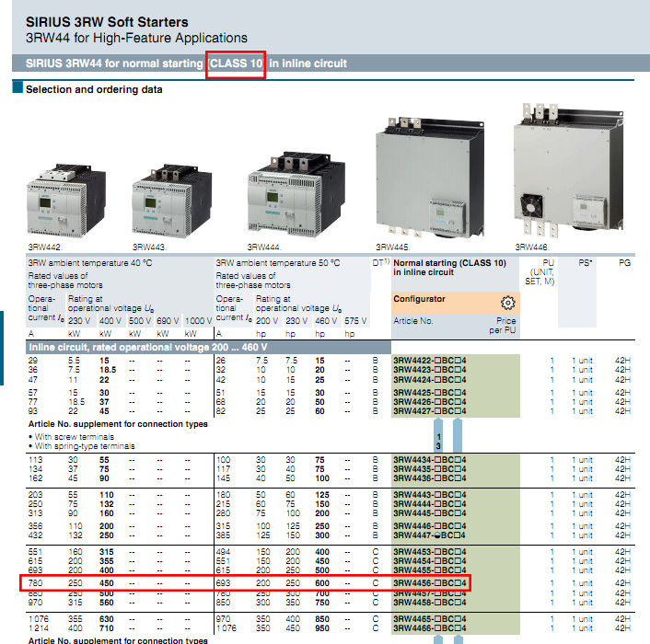The width and height of the screenshot is (650, 644).
Task: Click highlighted article number 3RW4456-□BC□4
Action: click(429, 583)
